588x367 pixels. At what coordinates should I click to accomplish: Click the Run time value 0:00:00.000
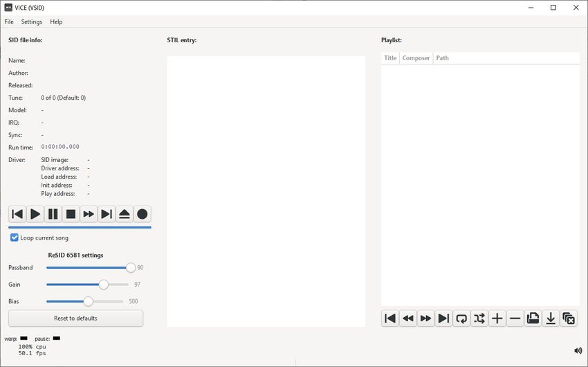coord(60,147)
